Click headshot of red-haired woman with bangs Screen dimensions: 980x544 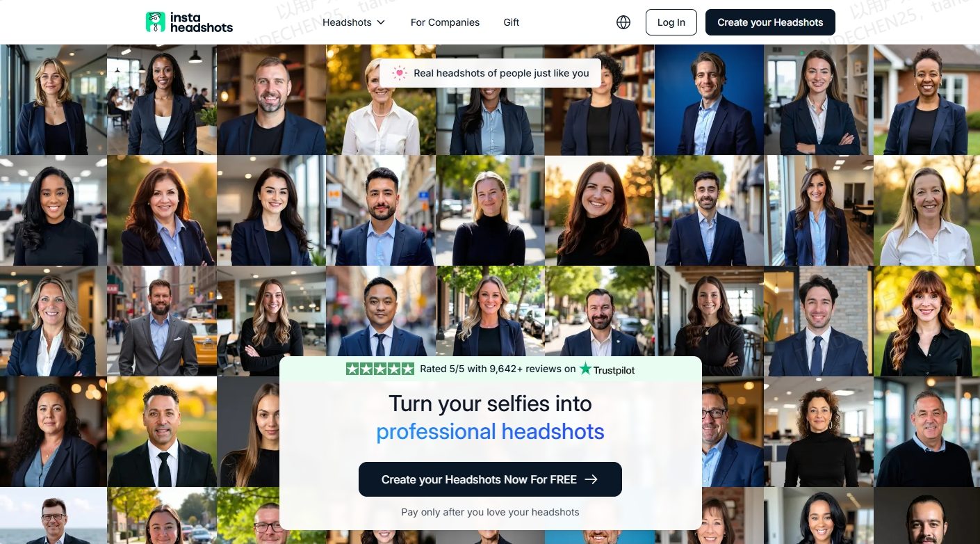926,321
